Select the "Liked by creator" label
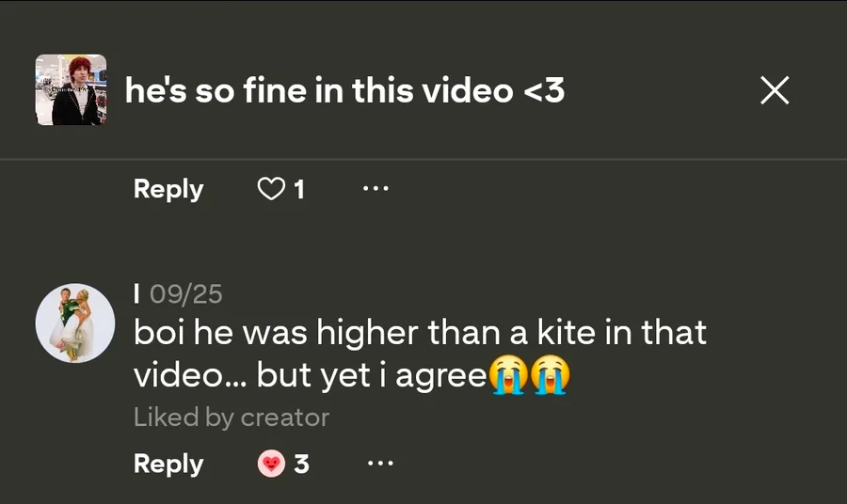The height and width of the screenshot is (504, 847). click(232, 417)
